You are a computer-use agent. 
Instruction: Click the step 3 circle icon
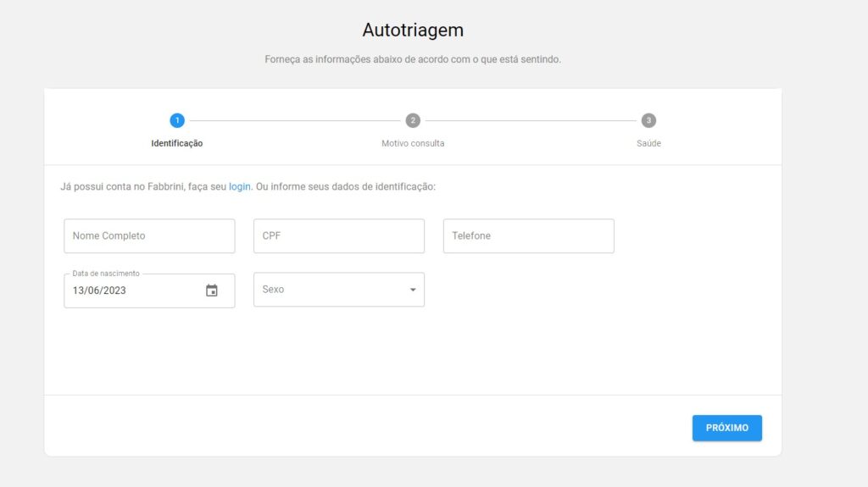[648, 120]
